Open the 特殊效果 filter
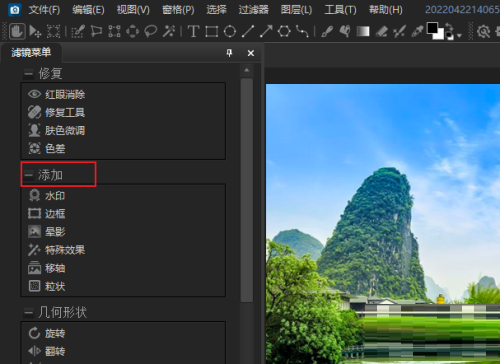The width and height of the screenshot is (500, 364). [x=56, y=250]
